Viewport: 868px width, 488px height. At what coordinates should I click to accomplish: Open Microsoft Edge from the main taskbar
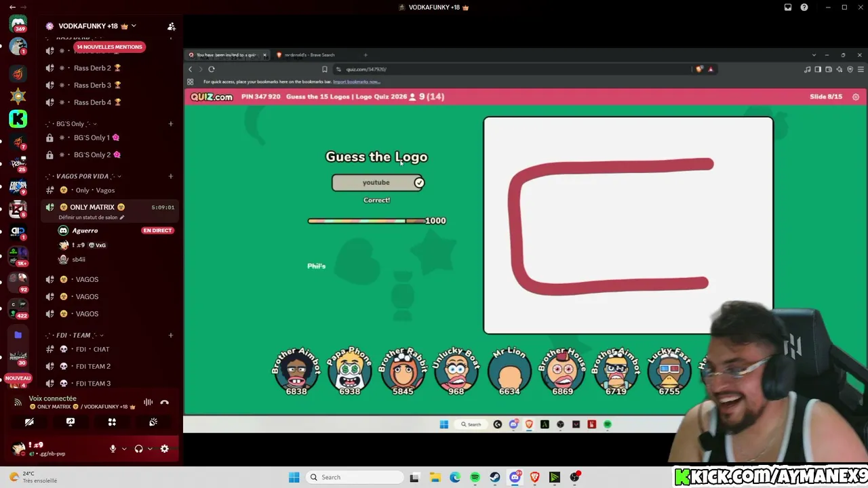pos(455,477)
